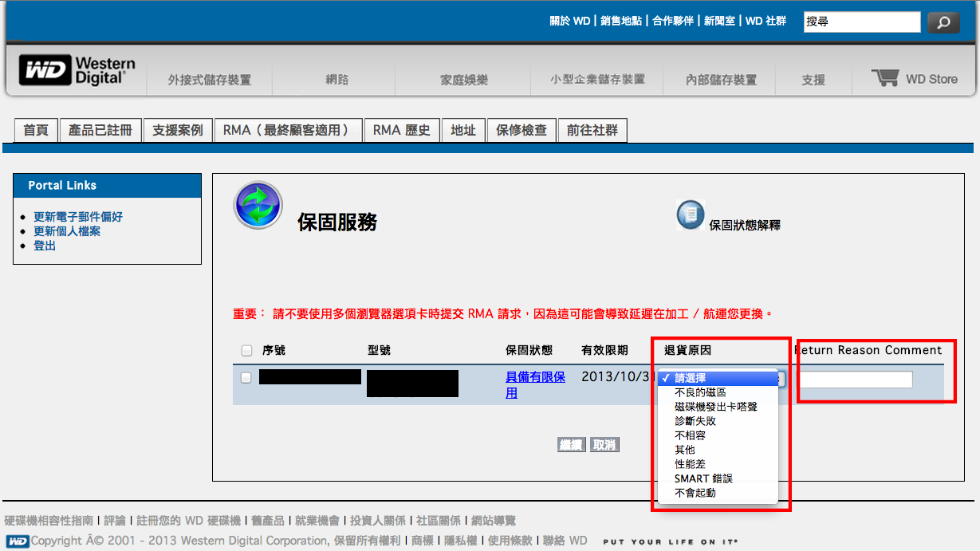Click 硬碟機相容性指南 footer link
The height and width of the screenshot is (551, 980).
click(49, 520)
